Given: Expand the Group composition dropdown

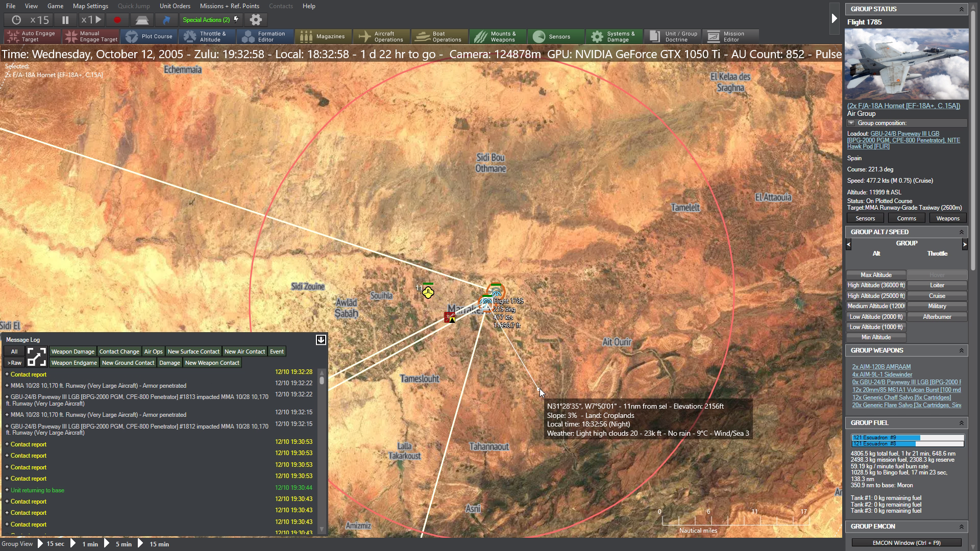Looking at the screenshot, I should point(851,123).
